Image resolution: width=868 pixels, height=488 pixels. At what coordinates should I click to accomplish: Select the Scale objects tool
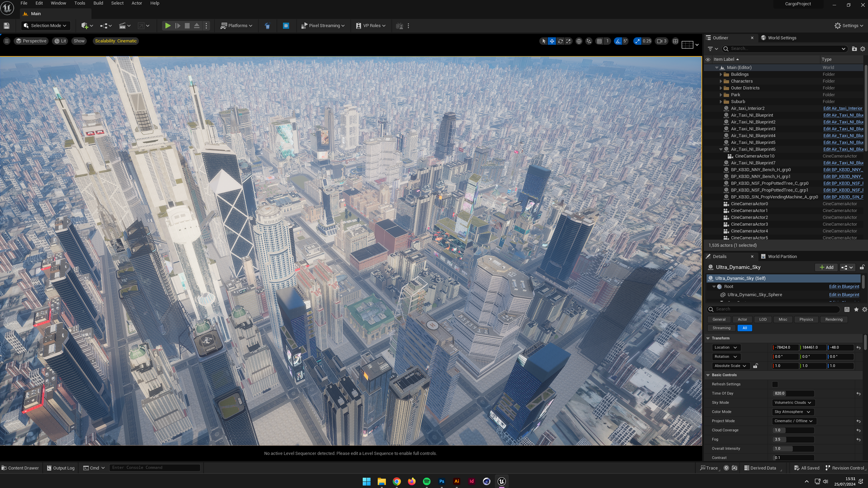(569, 41)
